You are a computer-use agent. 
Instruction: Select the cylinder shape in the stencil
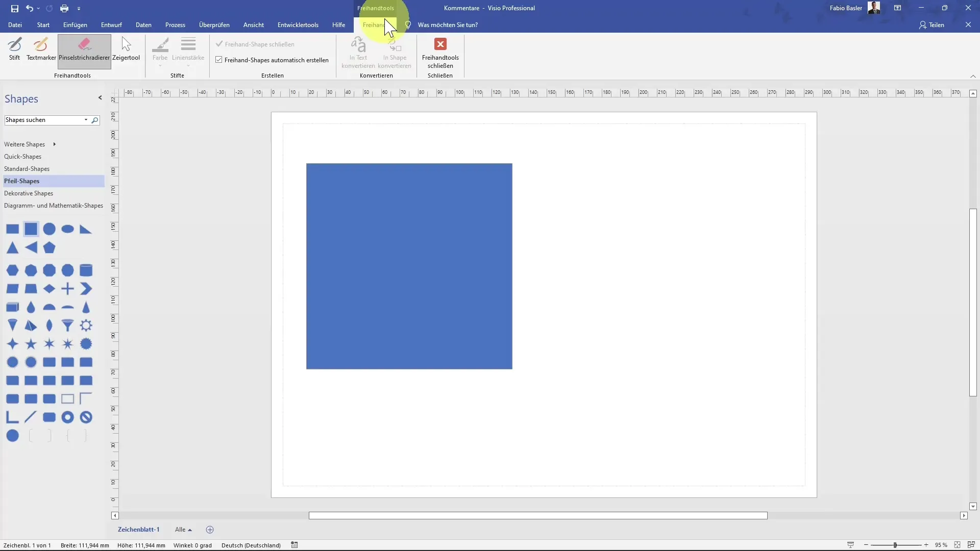click(86, 270)
